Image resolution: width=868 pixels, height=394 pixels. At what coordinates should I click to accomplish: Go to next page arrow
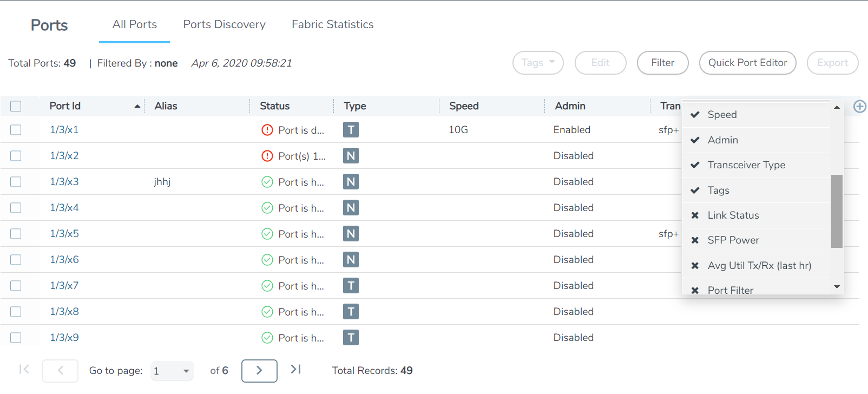(x=259, y=371)
